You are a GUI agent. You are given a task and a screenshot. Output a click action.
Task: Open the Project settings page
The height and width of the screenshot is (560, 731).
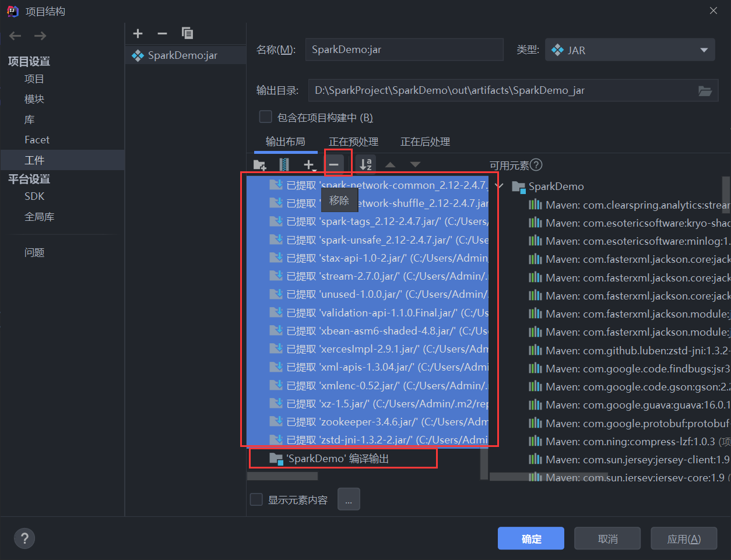pyautogui.click(x=34, y=79)
